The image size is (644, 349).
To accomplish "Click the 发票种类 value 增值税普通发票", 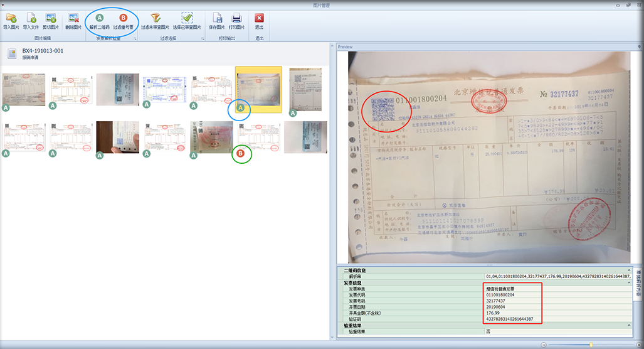I will click(500, 289).
